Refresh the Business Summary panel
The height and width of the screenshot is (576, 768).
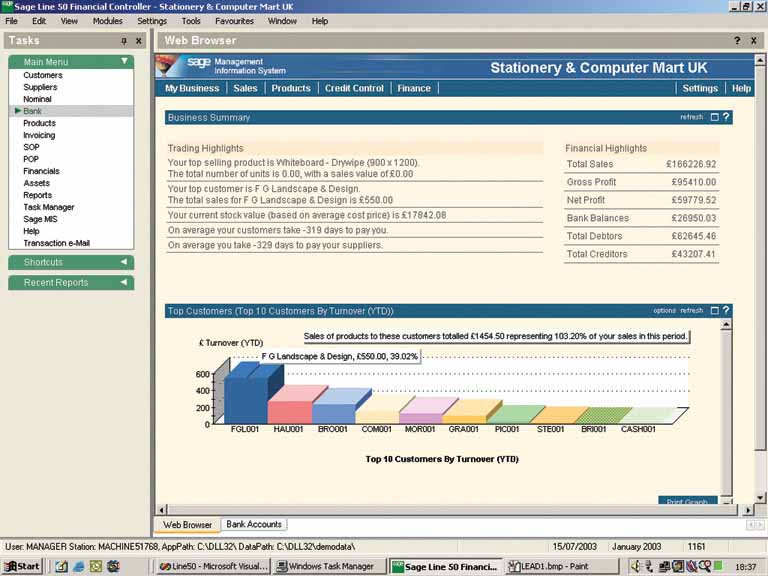coord(692,117)
